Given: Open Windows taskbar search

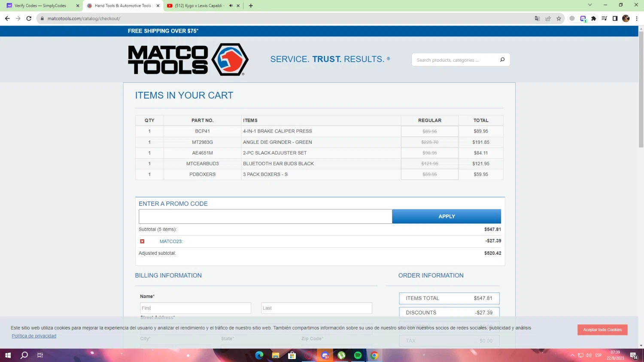Looking at the screenshot, I should [x=24, y=355].
